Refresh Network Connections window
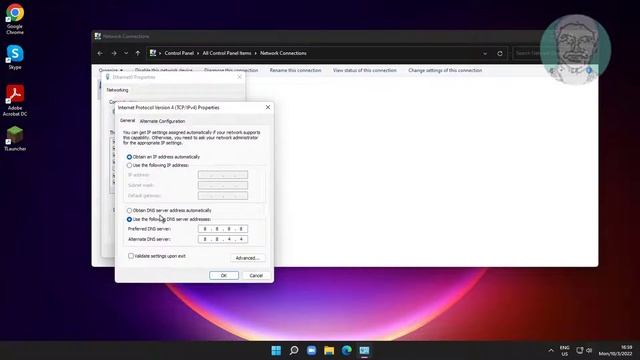 coord(500,53)
